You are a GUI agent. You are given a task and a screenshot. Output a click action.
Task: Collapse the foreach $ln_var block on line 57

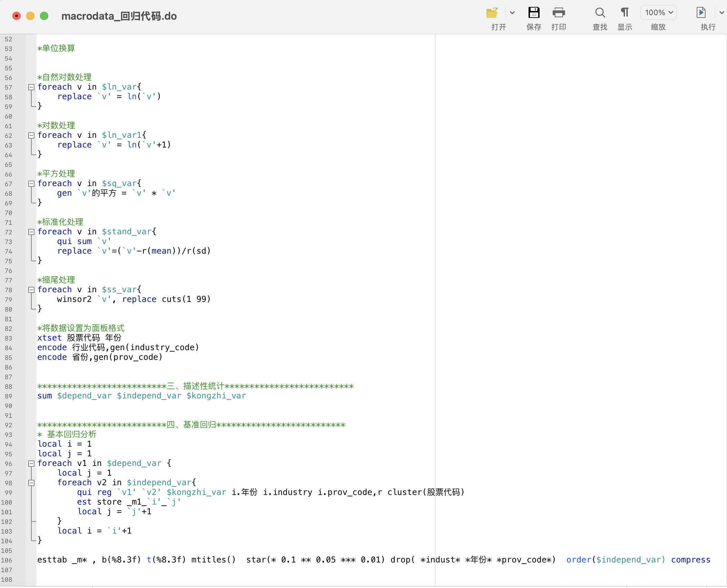click(31, 87)
